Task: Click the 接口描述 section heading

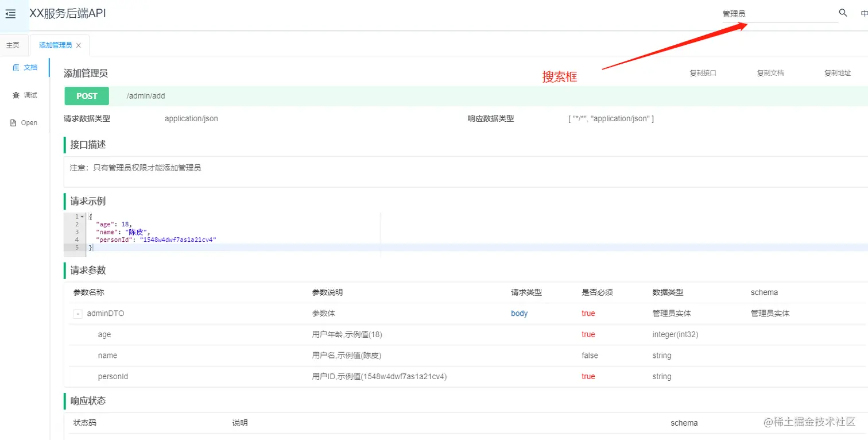Action: pyautogui.click(x=88, y=145)
